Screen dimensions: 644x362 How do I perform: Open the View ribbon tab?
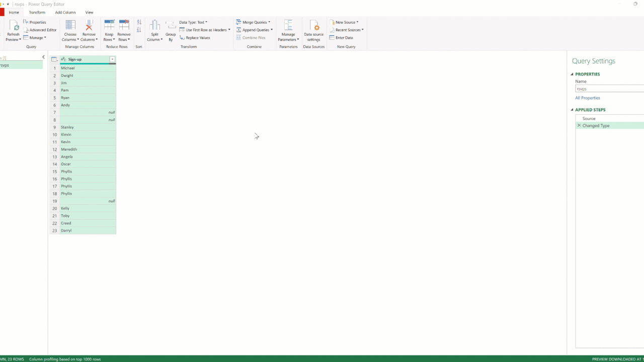click(x=89, y=12)
